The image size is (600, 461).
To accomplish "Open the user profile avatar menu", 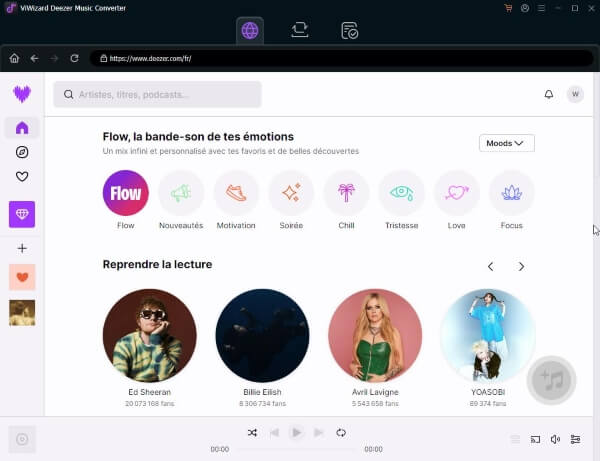I will 575,94.
